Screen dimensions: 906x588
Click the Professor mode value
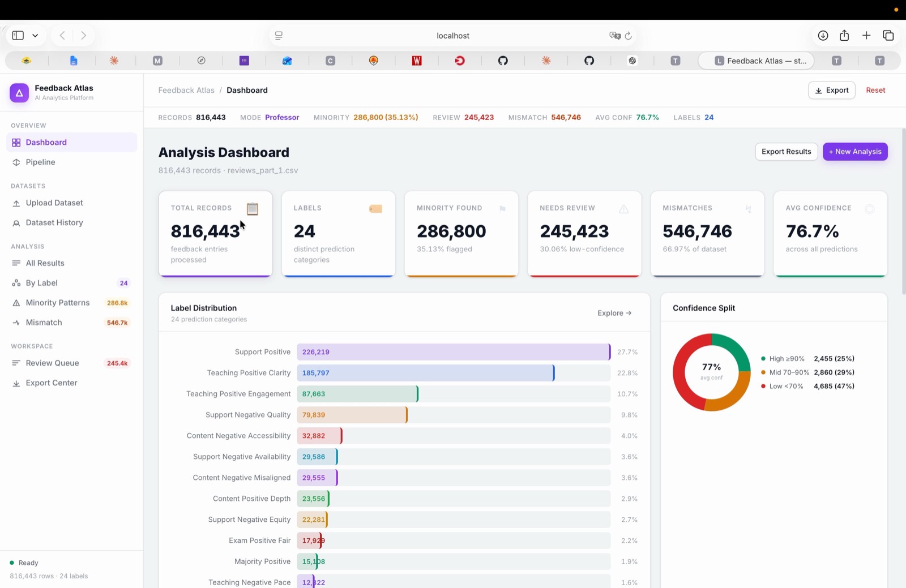tap(282, 118)
